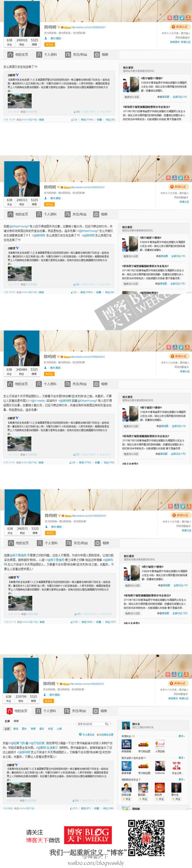
Task: Open 个人资料 profile icon in the 240410 fans screenshot
Action: tap(39, 54)
